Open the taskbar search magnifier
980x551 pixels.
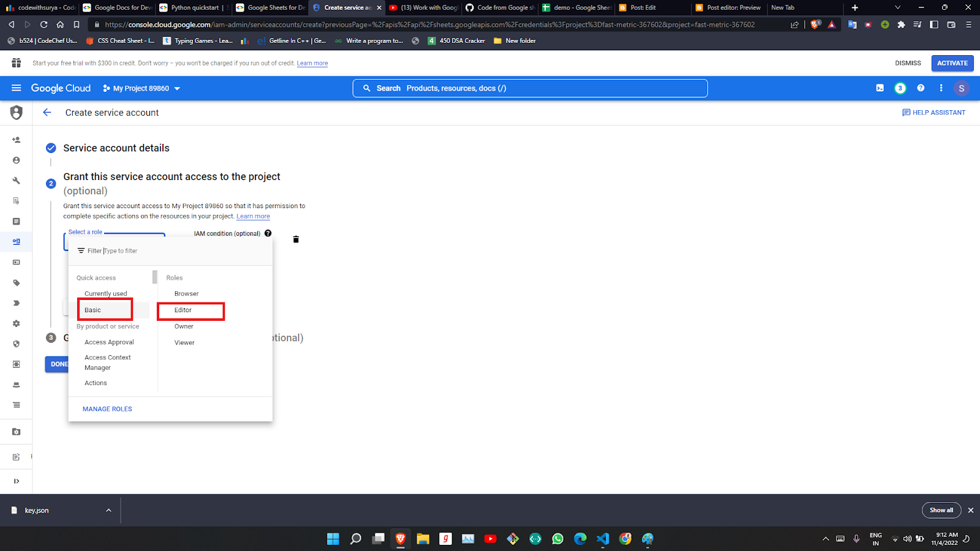click(x=356, y=539)
